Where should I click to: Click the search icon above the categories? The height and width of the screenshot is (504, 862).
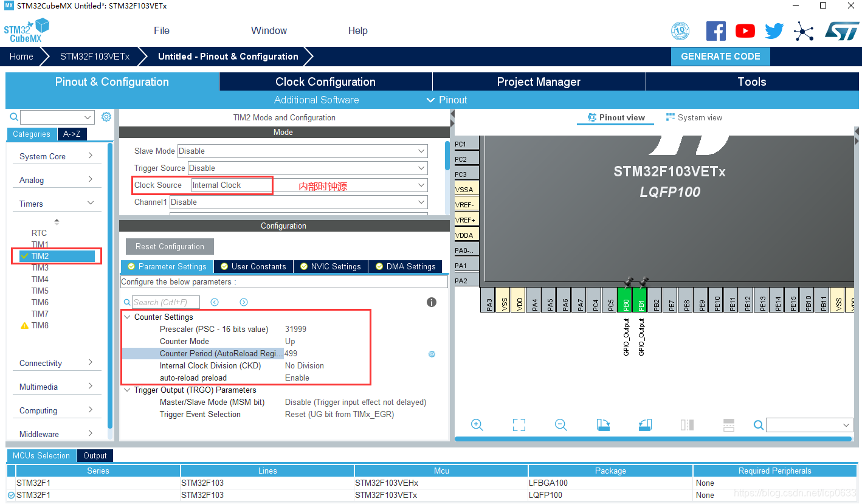pos(14,117)
